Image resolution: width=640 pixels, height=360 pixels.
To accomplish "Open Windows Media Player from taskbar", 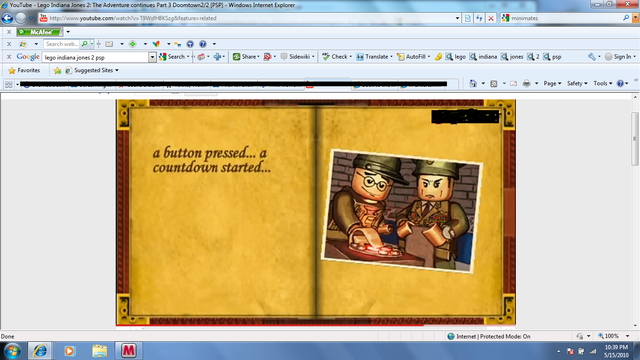I will [x=69, y=351].
